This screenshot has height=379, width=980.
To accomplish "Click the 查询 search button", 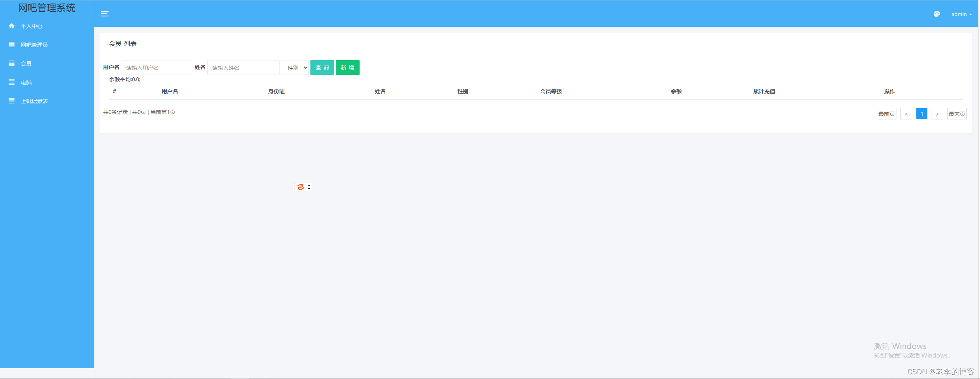I will coord(322,67).
